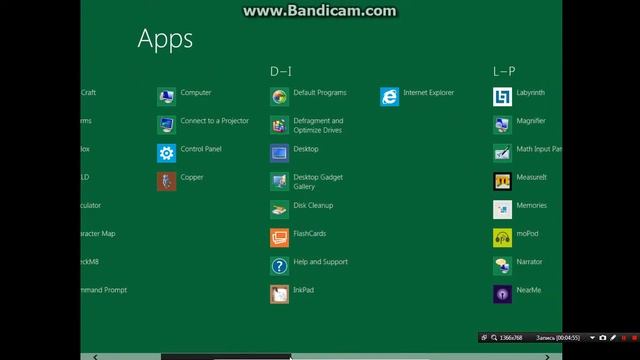
Task: Stop the Bandicam recording
Action: click(x=634, y=338)
